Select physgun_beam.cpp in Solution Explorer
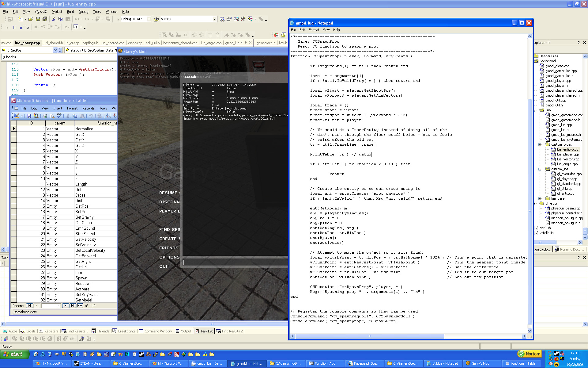 coord(566,208)
